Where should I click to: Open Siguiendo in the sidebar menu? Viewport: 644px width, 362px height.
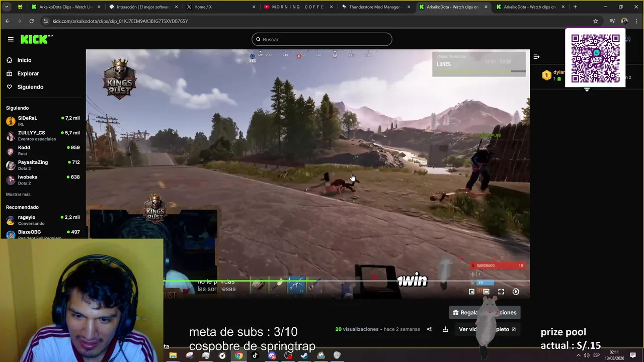30,87
